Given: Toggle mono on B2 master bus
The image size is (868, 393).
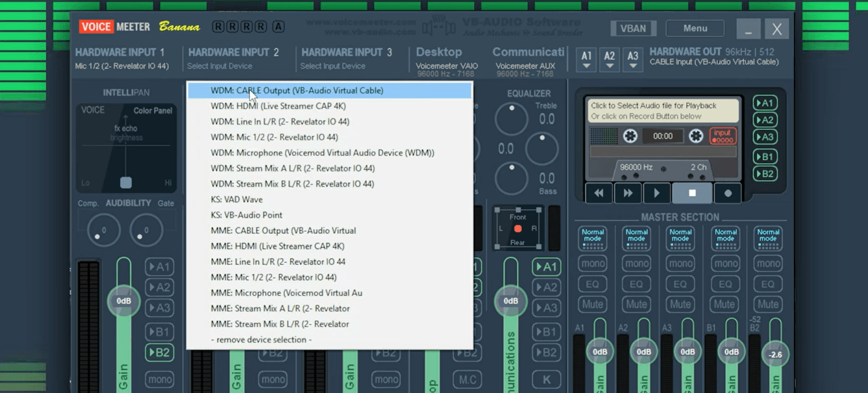Looking at the screenshot, I should coord(768,264).
